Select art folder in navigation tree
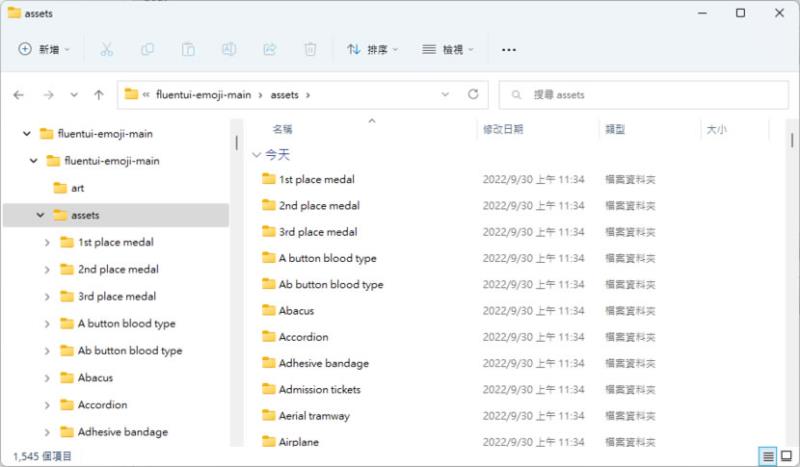The width and height of the screenshot is (800, 467). point(69,188)
